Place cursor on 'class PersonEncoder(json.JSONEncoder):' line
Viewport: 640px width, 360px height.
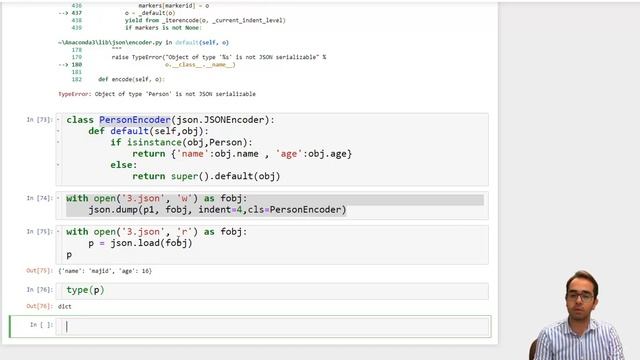171,120
